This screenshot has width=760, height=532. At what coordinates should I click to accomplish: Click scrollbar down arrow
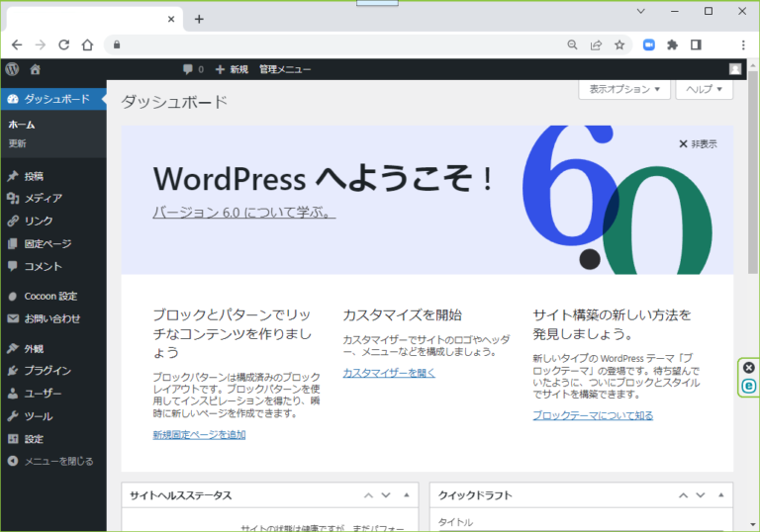pos(753,524)
